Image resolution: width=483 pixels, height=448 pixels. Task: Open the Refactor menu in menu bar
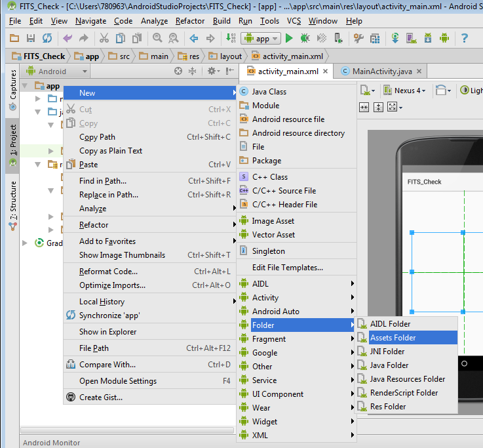[x=190, y=21]
